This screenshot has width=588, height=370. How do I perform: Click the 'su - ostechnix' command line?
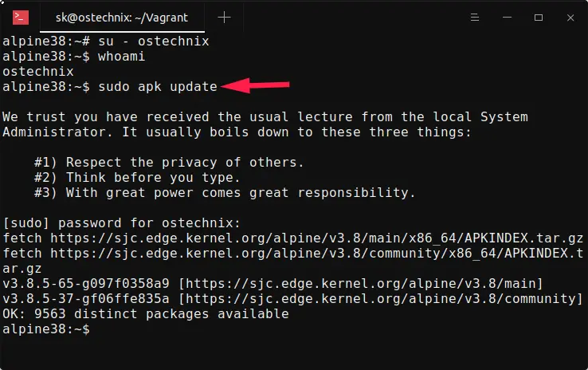153,41
